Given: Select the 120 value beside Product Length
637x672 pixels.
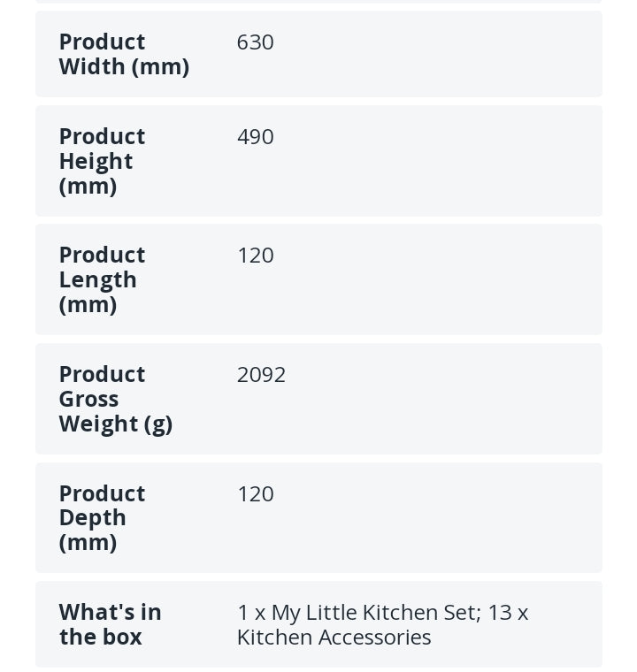Looking at the screenshot, I should click(x=255, y=256).
